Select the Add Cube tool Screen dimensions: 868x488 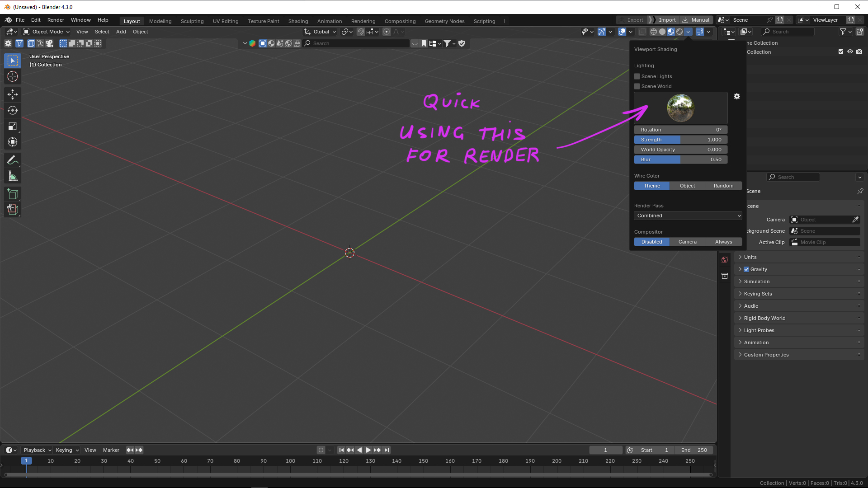pos(13,194)
